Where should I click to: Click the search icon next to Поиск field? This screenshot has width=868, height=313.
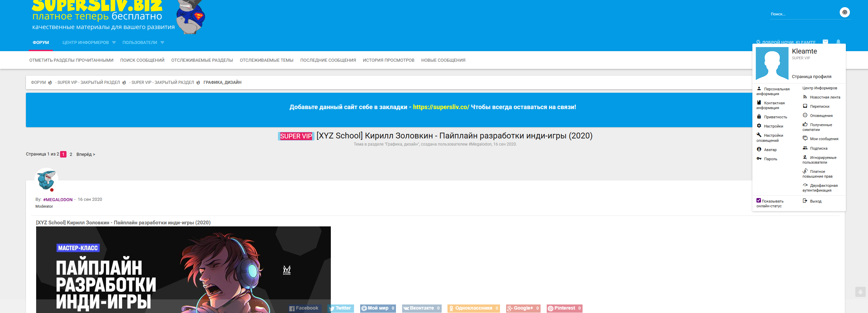pyautogui.click(x=844, y=13)
